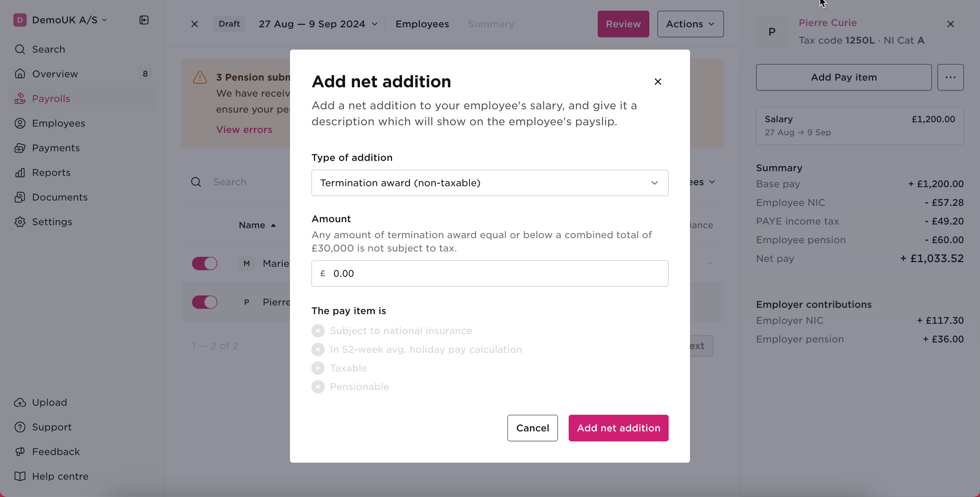Viewport: 980px width, 497px height.
Task: Click the Upload cloud icon
Action: [20, 402]
